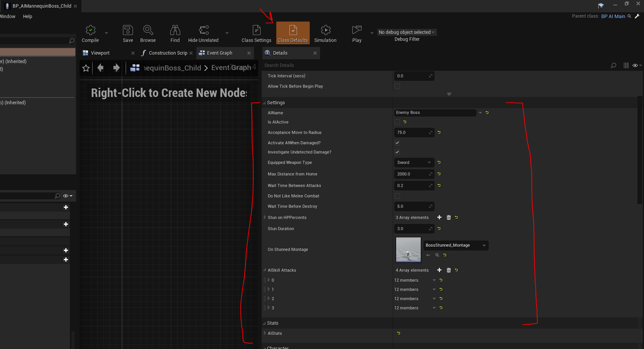Open the Help menu
The width and height of the screenshot is (644, 349).
(x=28, y=17)
